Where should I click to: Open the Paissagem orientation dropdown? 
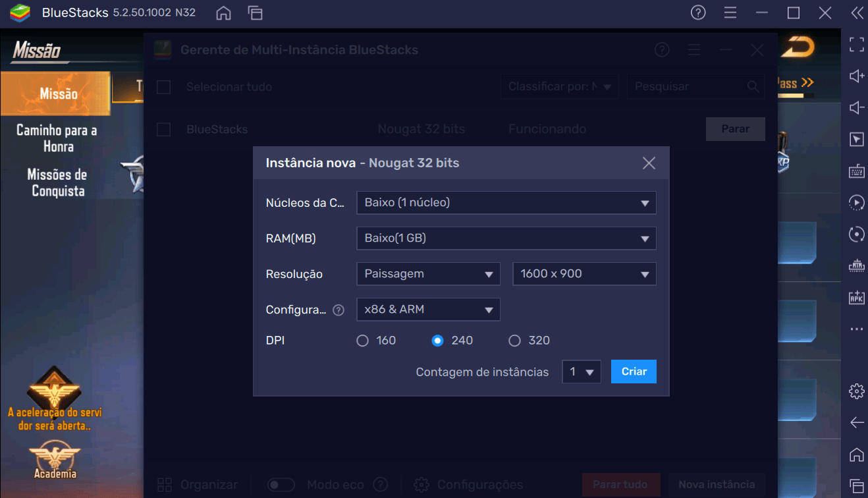click(428, 274)
